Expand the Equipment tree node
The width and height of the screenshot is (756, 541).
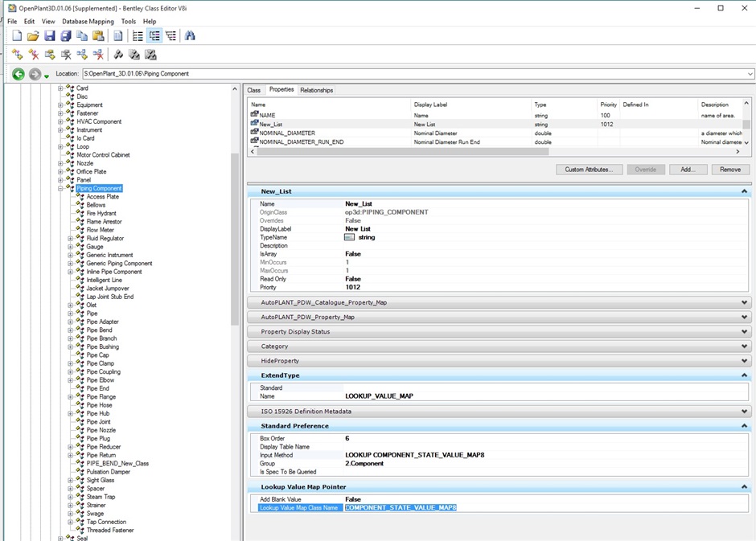[x=61, y=105]
